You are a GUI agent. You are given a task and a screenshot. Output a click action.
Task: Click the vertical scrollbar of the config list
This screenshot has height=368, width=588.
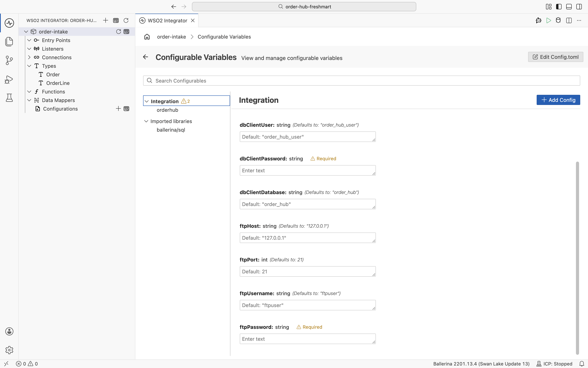tap(577, 258)
